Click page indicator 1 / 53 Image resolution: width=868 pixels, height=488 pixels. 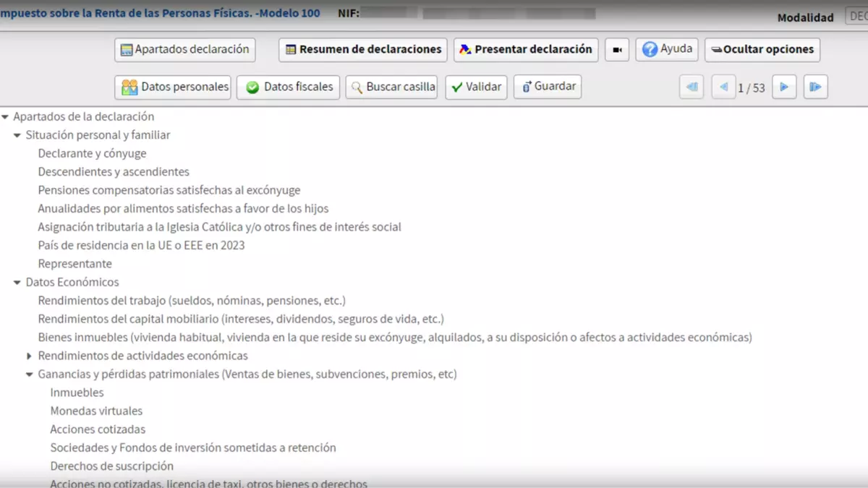point(752,88)
